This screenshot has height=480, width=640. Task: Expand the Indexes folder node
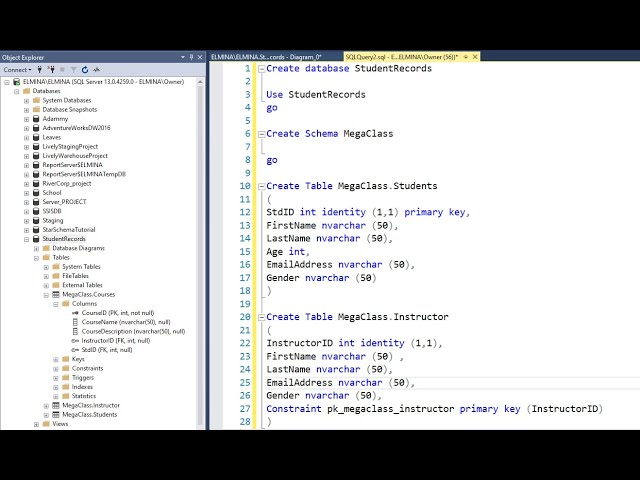tap(56, 387)
